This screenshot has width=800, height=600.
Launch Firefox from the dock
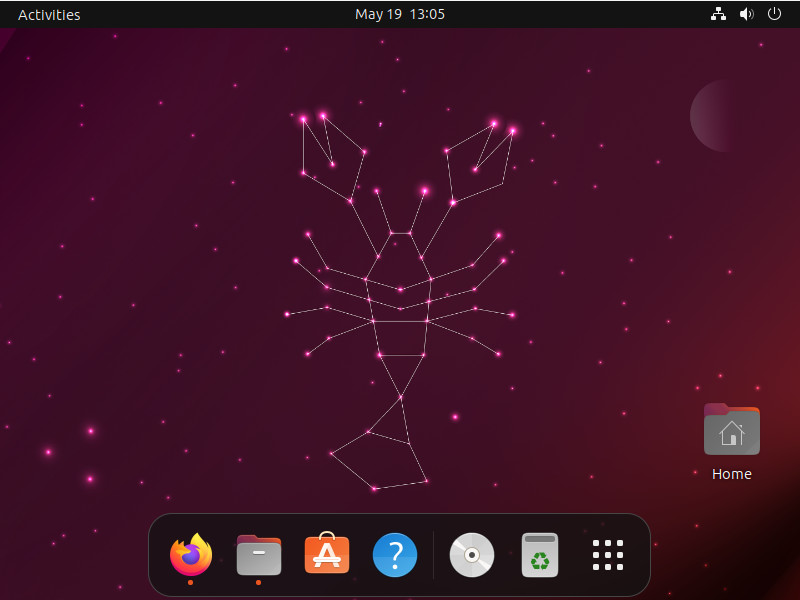click(x=190, y=554)
